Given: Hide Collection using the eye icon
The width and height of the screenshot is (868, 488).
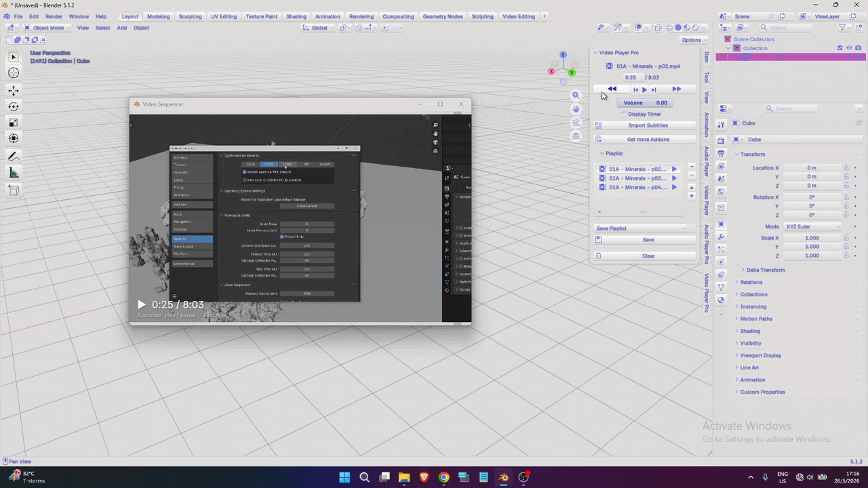Looking at the screenshot, I should click(849, 48).
